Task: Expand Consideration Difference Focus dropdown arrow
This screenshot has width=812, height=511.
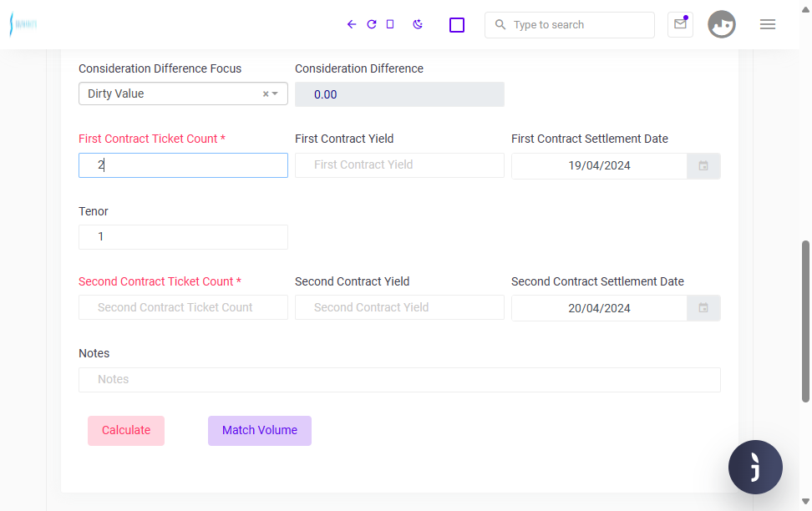Action: (x=275, y=94)
